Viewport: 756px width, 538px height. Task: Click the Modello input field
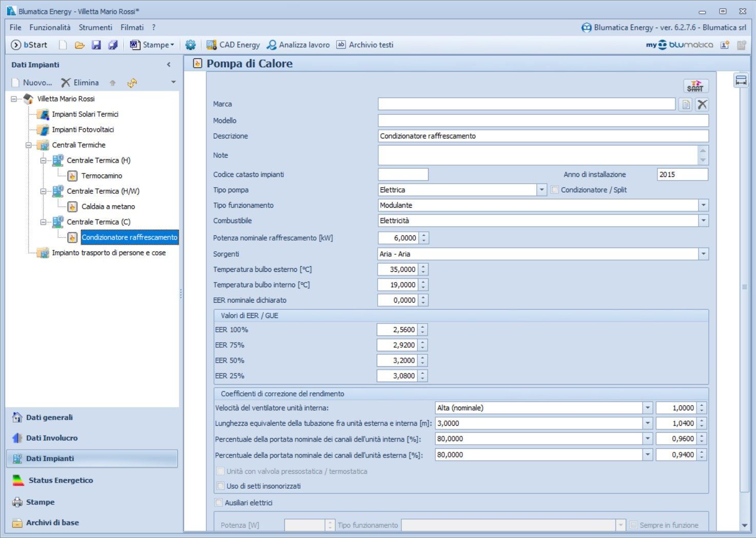543,121
